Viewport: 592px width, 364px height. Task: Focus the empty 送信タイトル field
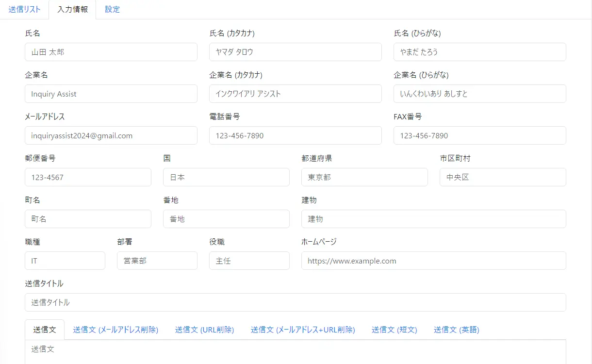pyautogui.click(x=295, y=302)
